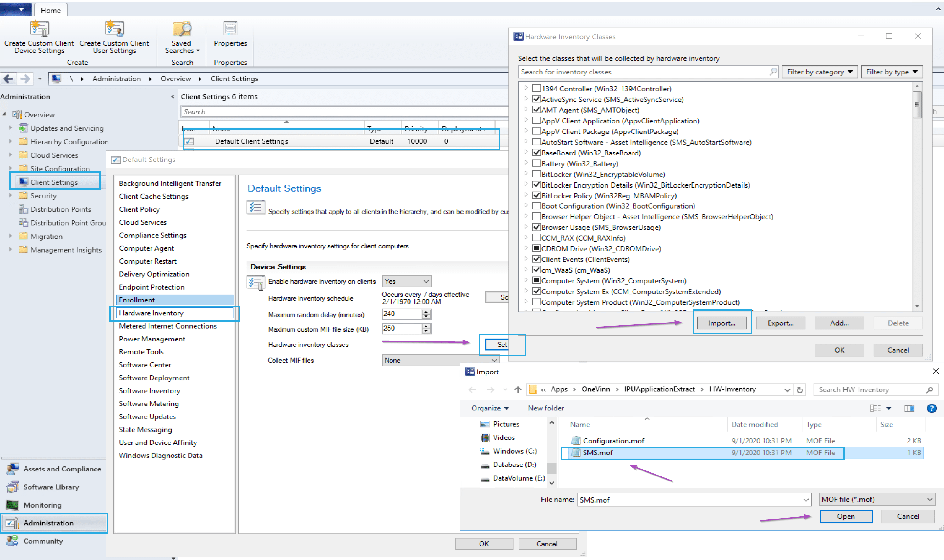Switch to Monitoring workspace
Viewport: 944px width, 560px height.
[42, 505]
